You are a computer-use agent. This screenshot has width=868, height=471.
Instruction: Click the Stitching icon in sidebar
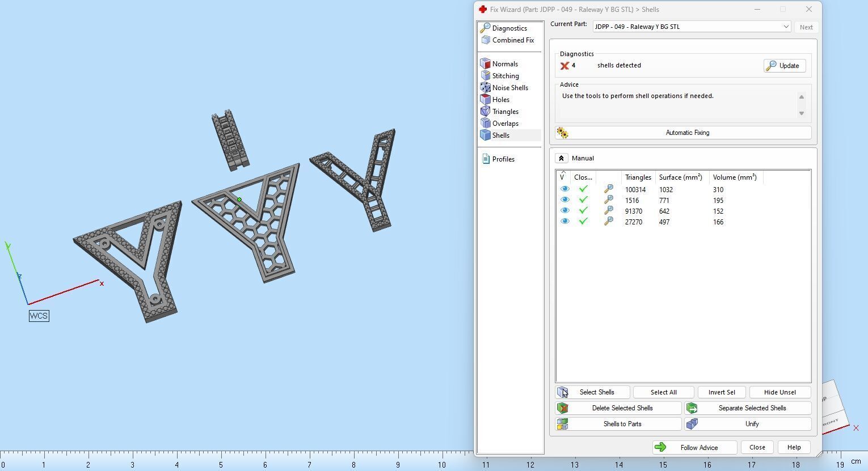(485, 75)
